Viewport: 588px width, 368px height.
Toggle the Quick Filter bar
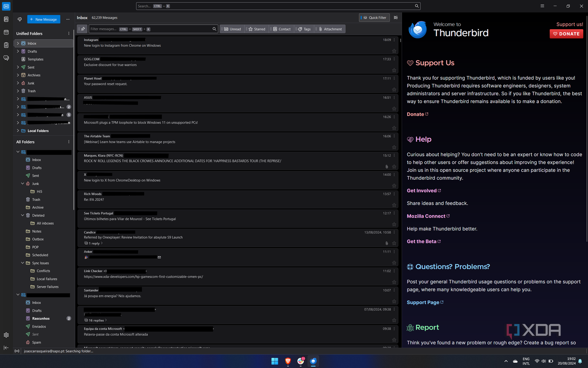coord(375,17)
